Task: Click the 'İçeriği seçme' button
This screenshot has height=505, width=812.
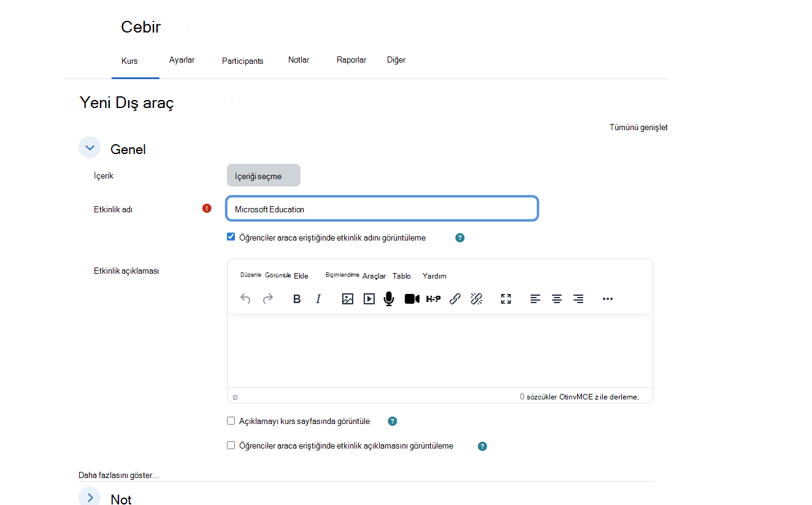Action: pyautogui.click(x=264, y=175)
